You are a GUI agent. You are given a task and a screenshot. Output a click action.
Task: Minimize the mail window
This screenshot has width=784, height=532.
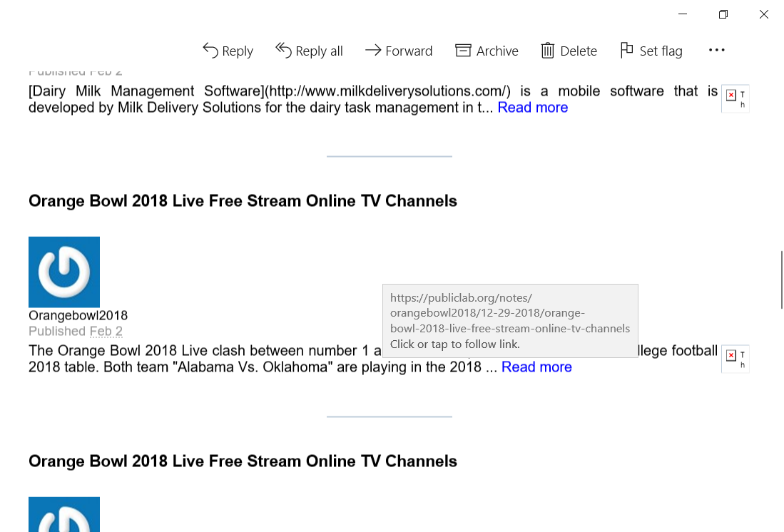coord(683,14)
